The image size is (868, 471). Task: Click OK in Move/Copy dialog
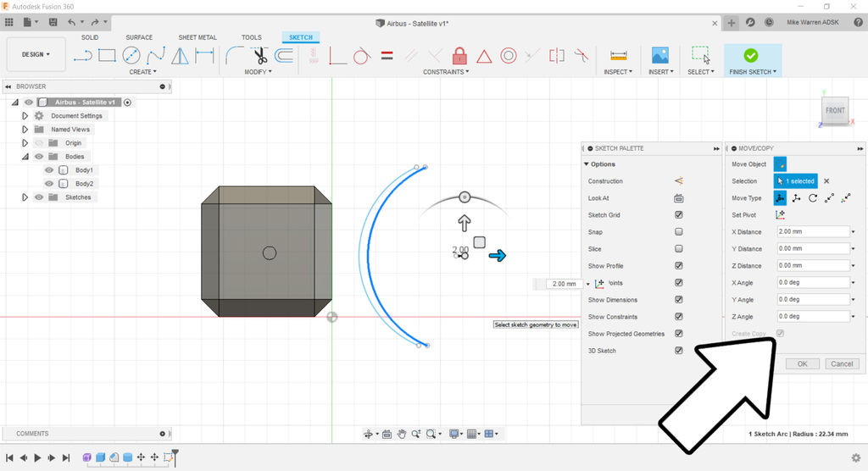[x=802, y=363]
